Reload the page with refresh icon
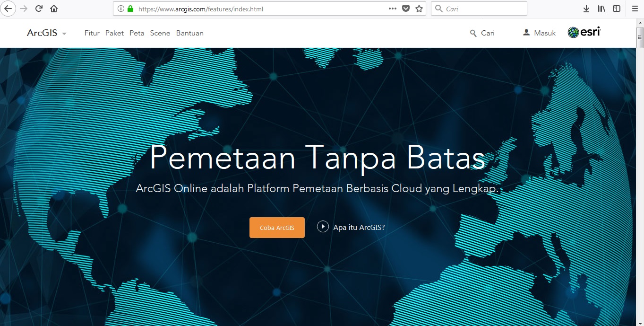This screenshot has height=326, width=644. 39,9
